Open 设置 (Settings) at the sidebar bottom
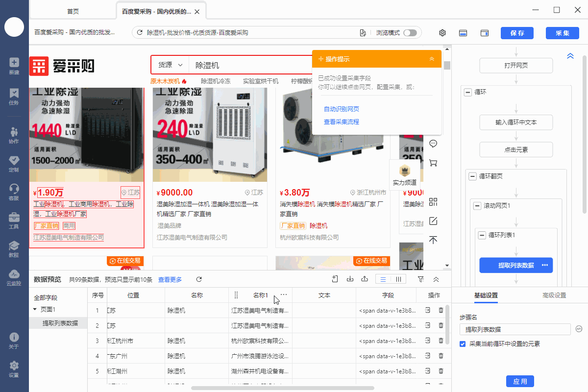Screen dimensions: 588x392 coord(14,369)
